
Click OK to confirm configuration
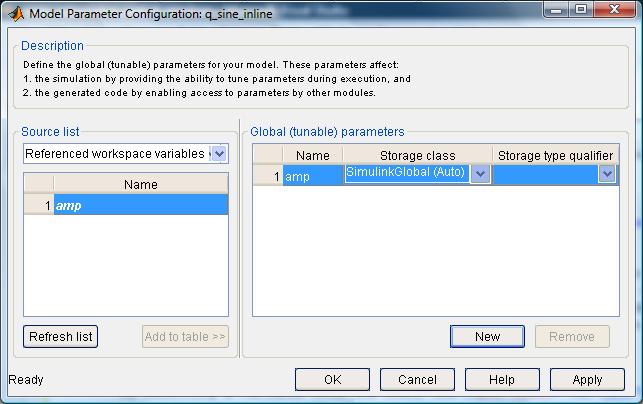click(332, 379)
